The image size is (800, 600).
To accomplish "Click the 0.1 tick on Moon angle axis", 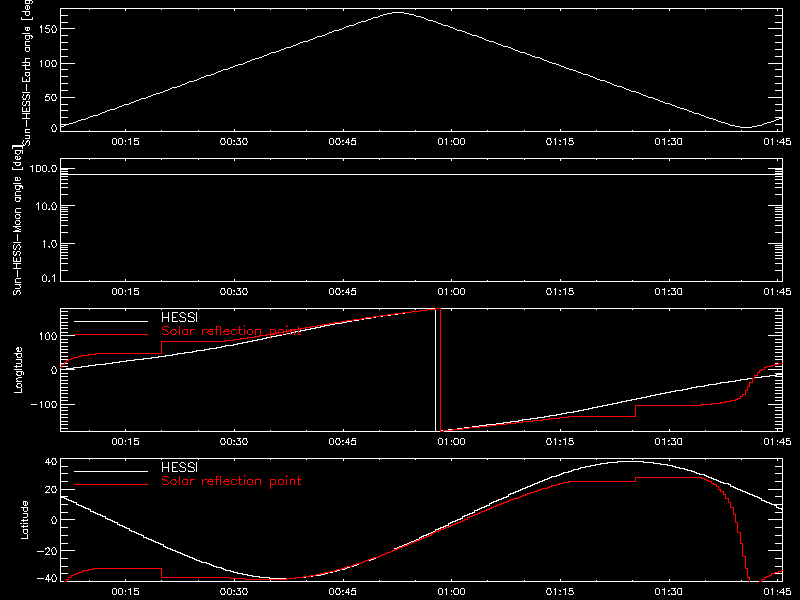I will tap(49, 279).
